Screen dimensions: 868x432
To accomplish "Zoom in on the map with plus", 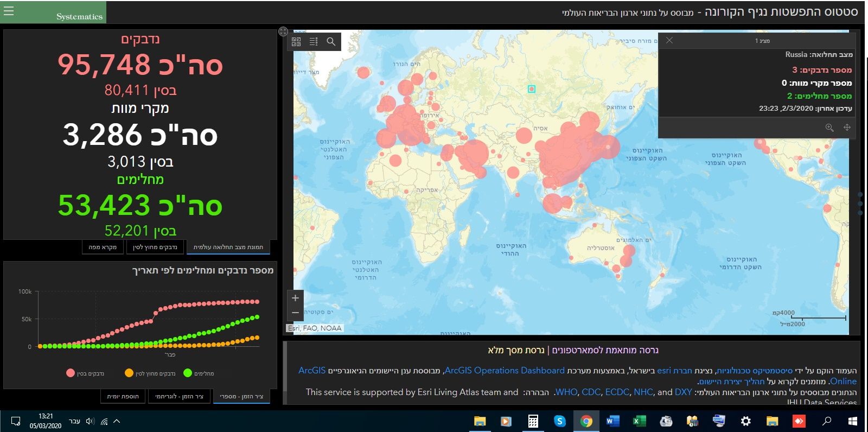I will [x=295, y=298].
